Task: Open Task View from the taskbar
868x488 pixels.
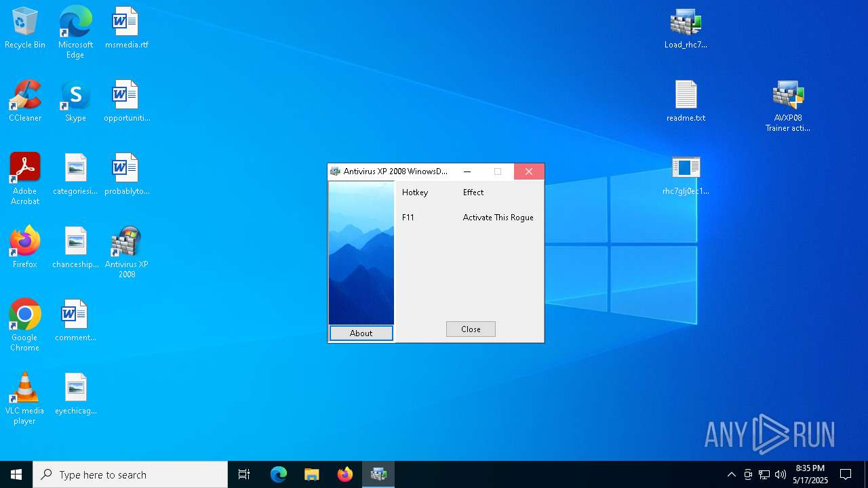Action: click(244, 474)
